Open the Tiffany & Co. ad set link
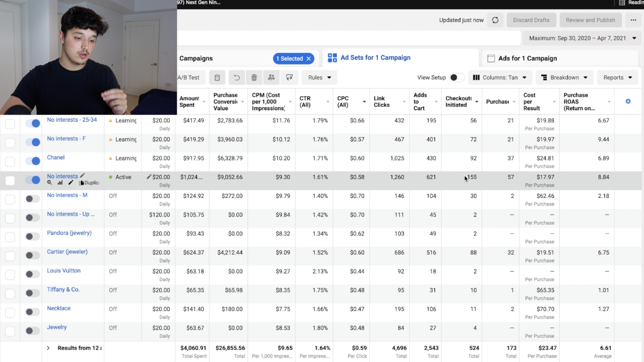644x362 pixels. click(x=63, y=289)
